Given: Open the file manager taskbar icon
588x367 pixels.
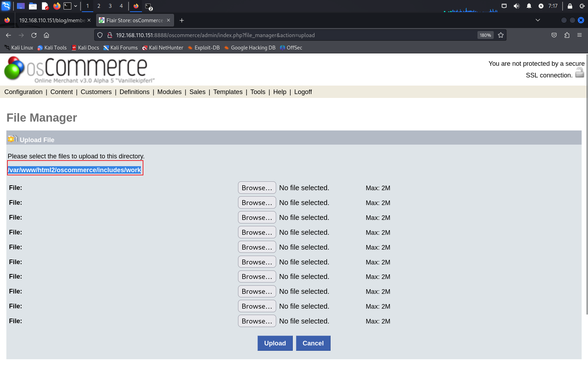Looking at the screenshot, I should click(33, 6).
